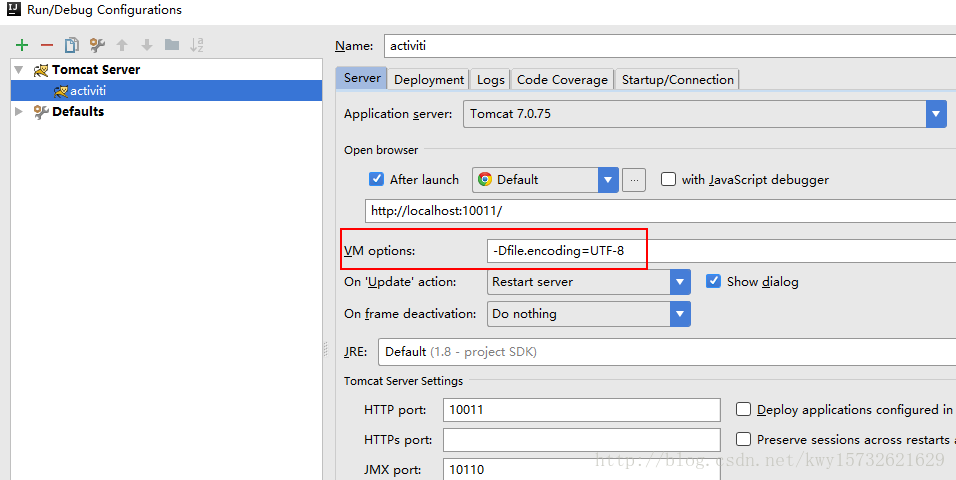
Task: Sort configurations alphabetically
Action: click(x=196, y=45)
